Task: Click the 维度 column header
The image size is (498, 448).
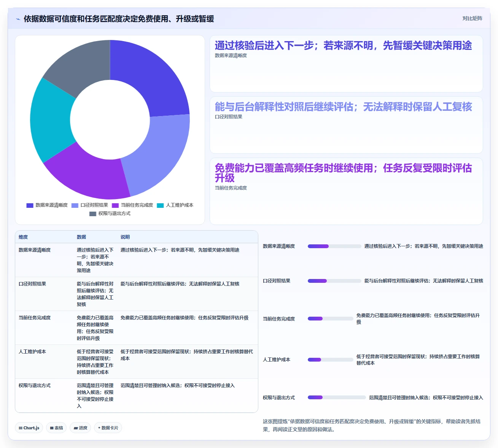Action: click(x=23, y=237)
